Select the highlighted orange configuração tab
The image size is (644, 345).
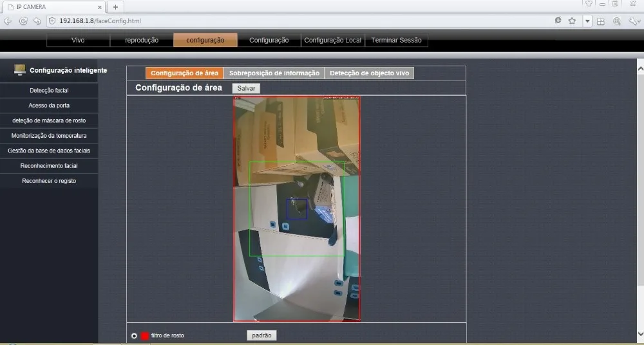205,41
